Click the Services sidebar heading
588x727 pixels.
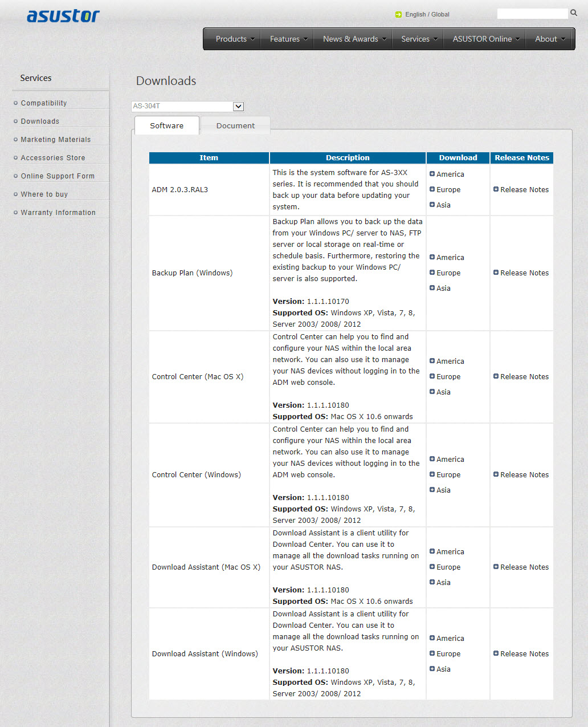pyautogui.click(x=36, y=78)
